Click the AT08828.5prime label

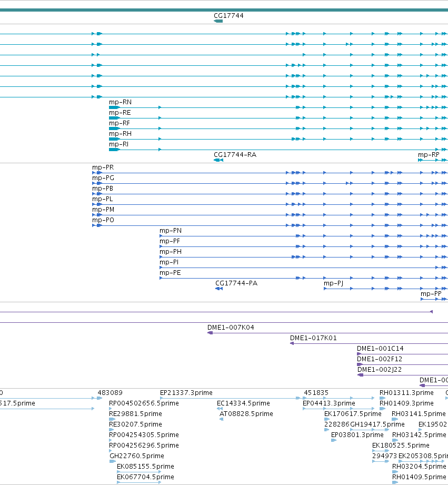(246, 413)
